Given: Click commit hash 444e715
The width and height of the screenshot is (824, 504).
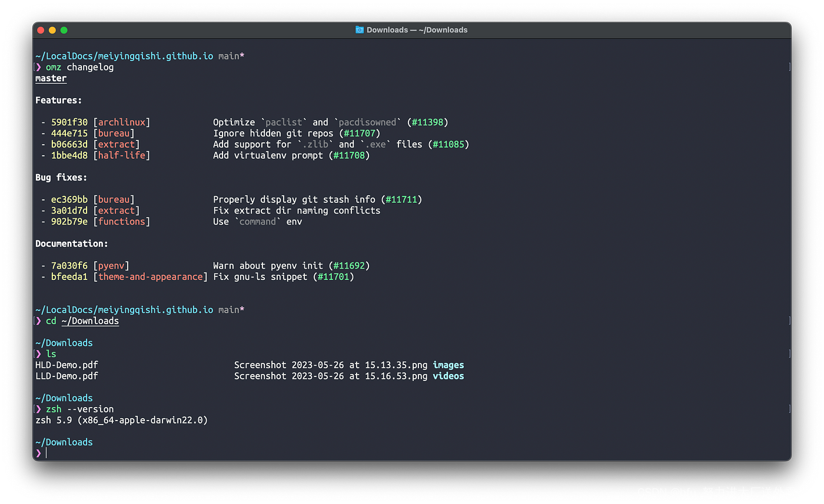Looking at the screenshot, I should tap(69, 133).
